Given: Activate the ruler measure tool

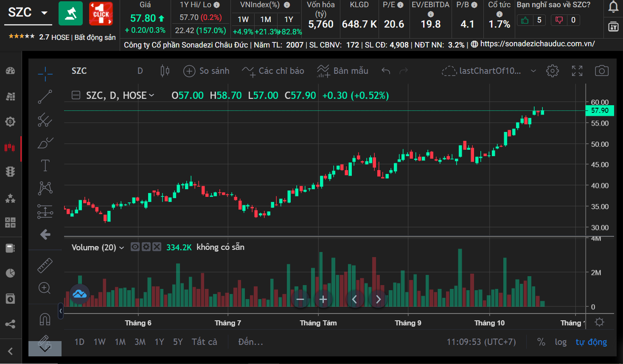Looking at the screenshot, I should click(x=45, y=266).
